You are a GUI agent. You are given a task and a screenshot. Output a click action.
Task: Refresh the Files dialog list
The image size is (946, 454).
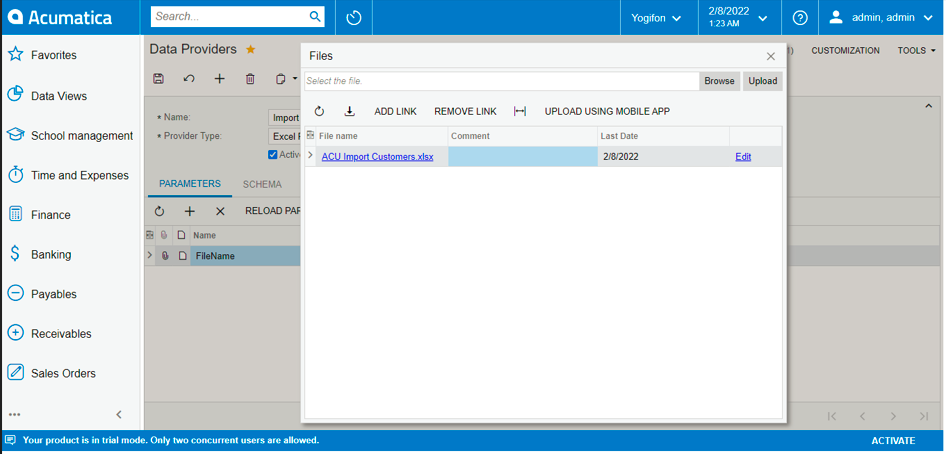pos(319,111)
